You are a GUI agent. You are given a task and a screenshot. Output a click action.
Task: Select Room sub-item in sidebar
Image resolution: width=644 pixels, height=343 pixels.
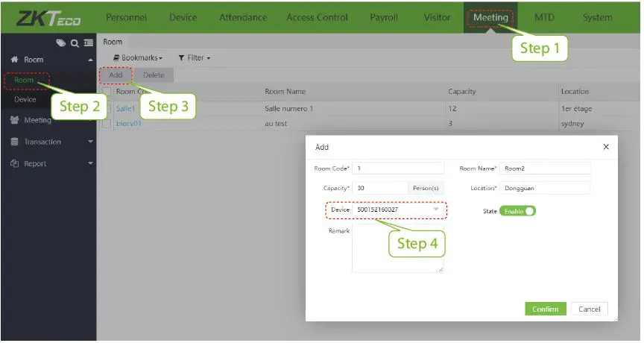pos(24,80)
